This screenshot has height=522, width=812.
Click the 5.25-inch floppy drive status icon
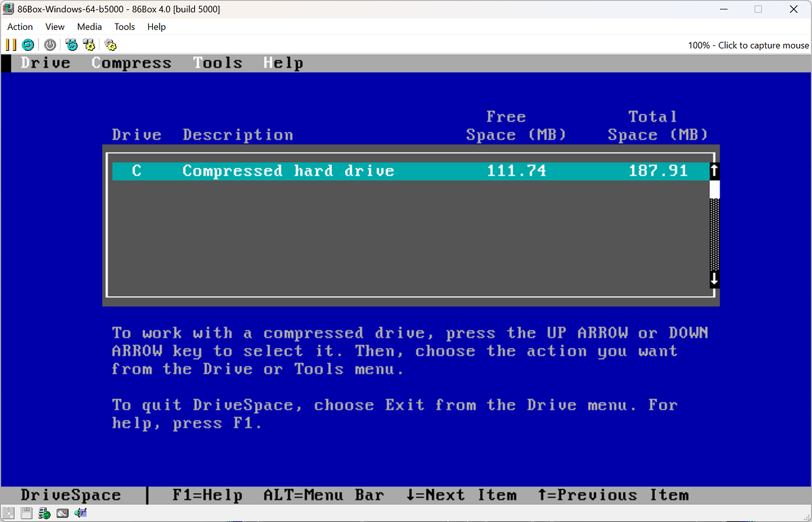pos(9,513)
